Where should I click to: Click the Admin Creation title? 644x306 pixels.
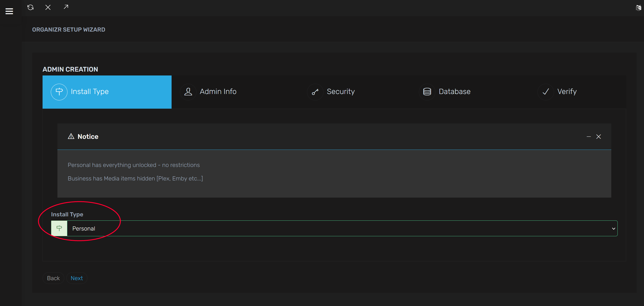pyautogui.click(x=70, y=69)
